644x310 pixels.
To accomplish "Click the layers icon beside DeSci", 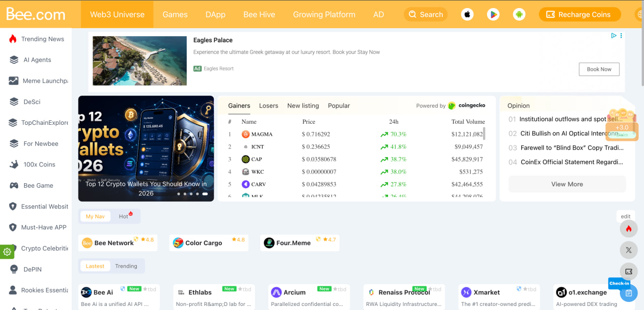I will pyautogui.click(x=14, y=102).
